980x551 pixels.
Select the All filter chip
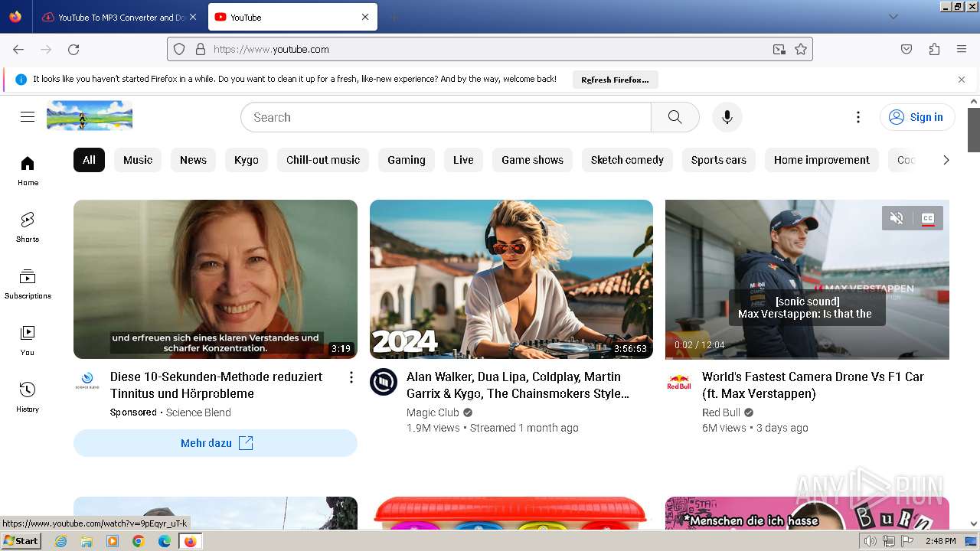tap(89, 160)
